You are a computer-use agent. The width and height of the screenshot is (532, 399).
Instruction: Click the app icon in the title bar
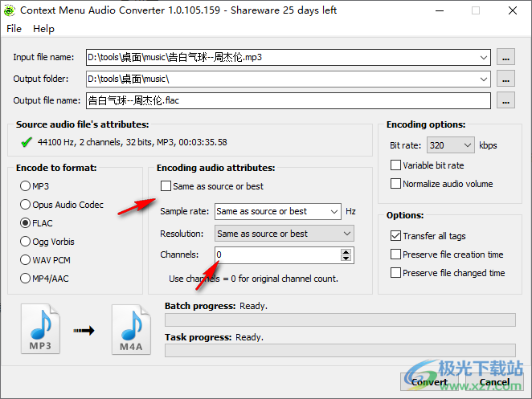click(x=9, y=10)
